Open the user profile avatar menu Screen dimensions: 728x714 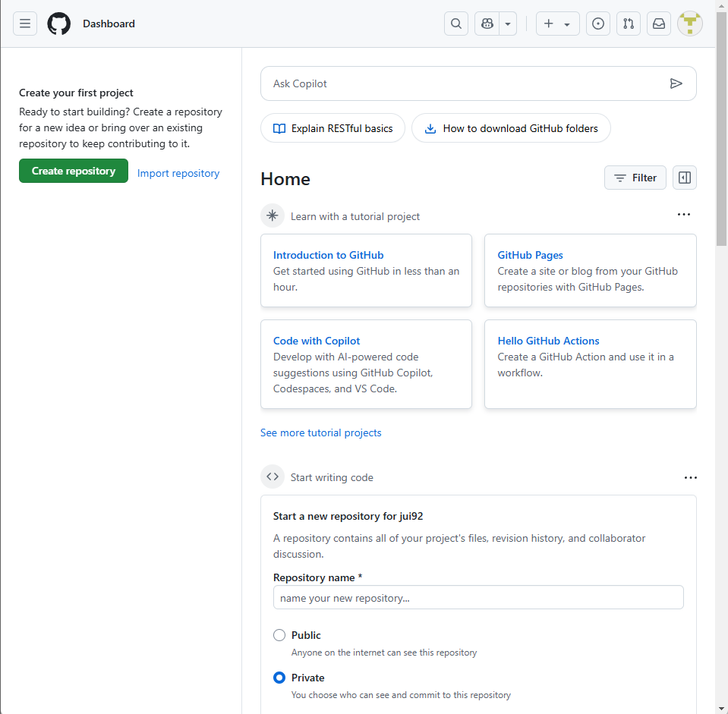coord(690,24)
